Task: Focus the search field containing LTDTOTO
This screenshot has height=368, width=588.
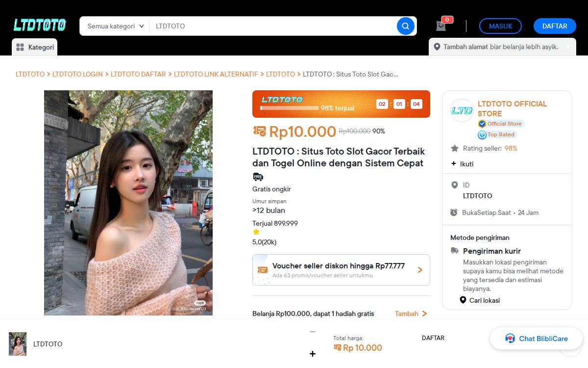Action: pyautogui.click(x=272, y=26)
